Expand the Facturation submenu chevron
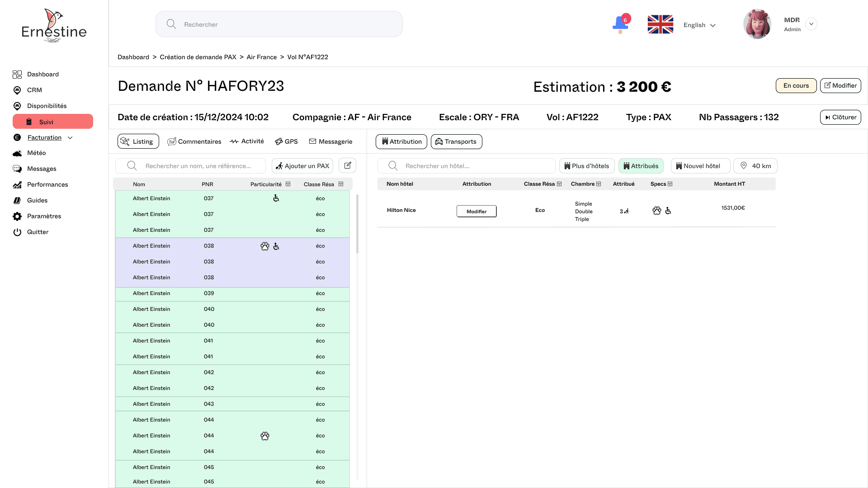 (70, 138)
